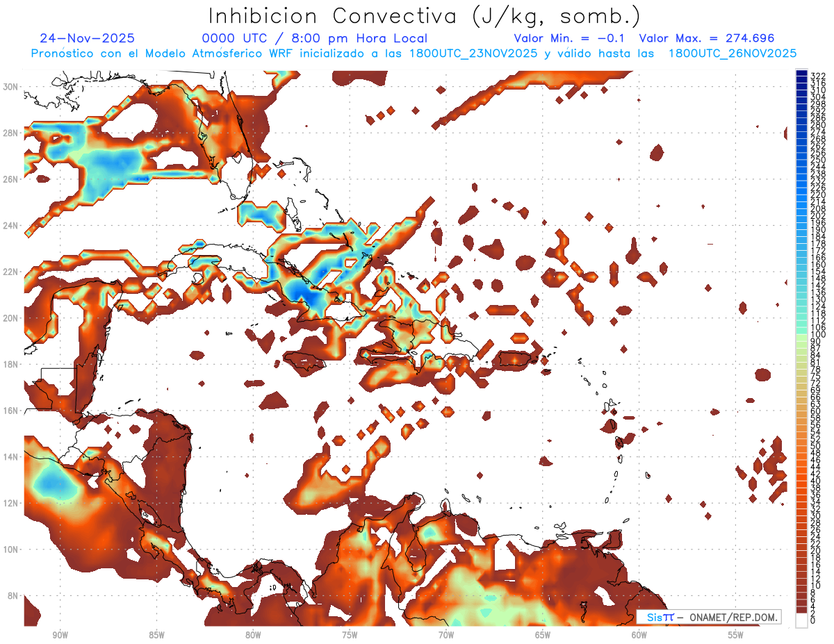Click the 80W longitude label
The height and width of the screenshot is (644, 834).
(253, 635)
